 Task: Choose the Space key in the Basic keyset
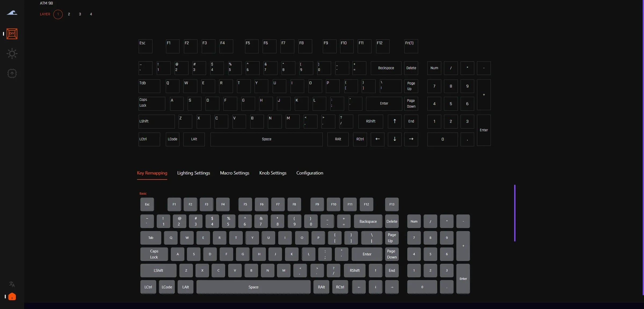[253, 287]
